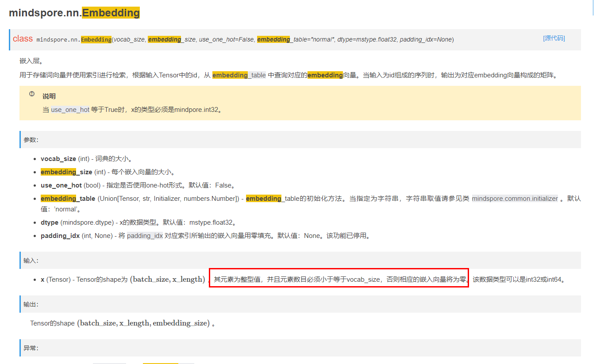The height and width of the screenshot is (364, 600).
Task: Click the vertical scrollbar at right edge
Action: pyautogui.click(x=593, y=8)
